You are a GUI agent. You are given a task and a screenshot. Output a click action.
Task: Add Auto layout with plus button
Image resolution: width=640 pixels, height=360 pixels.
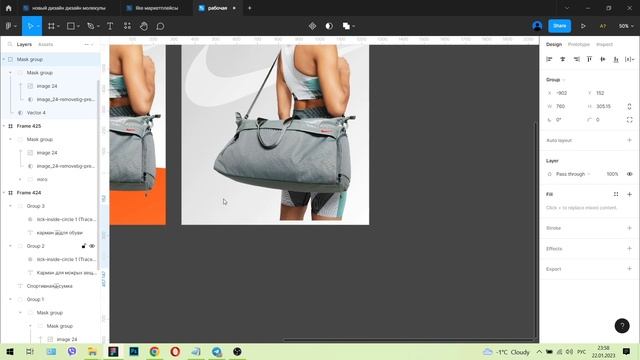coord(629,140)
